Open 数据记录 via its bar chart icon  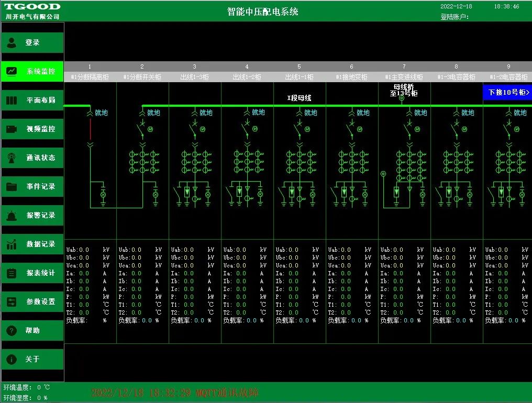[12, 244]
